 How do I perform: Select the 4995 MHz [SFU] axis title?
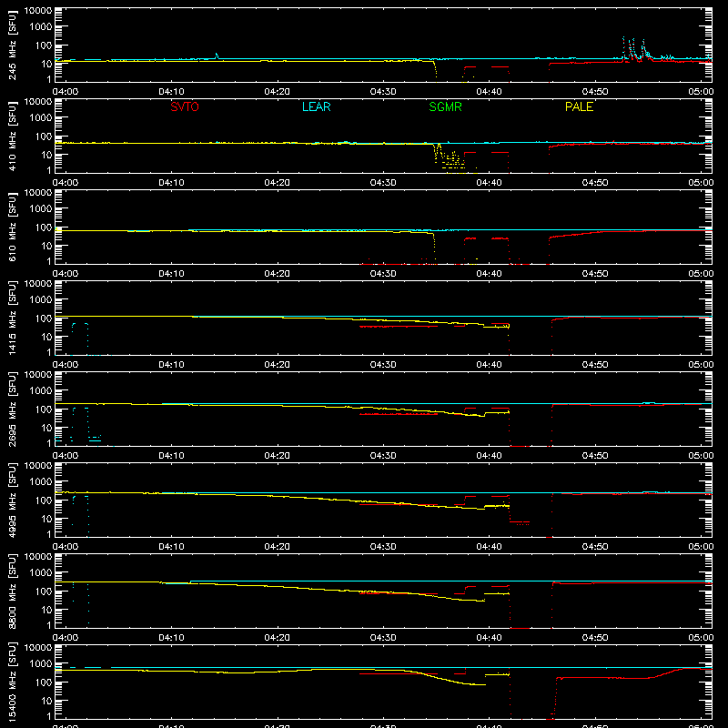point(12,500)
